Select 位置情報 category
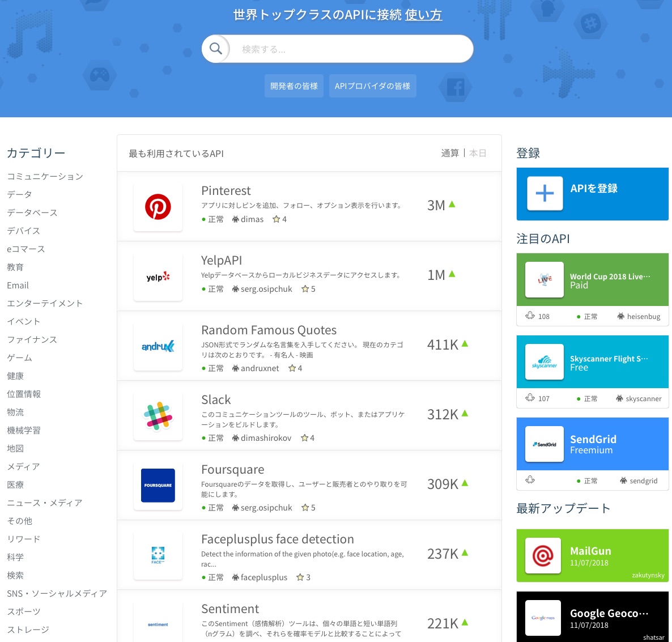 [x=24, y=394]
